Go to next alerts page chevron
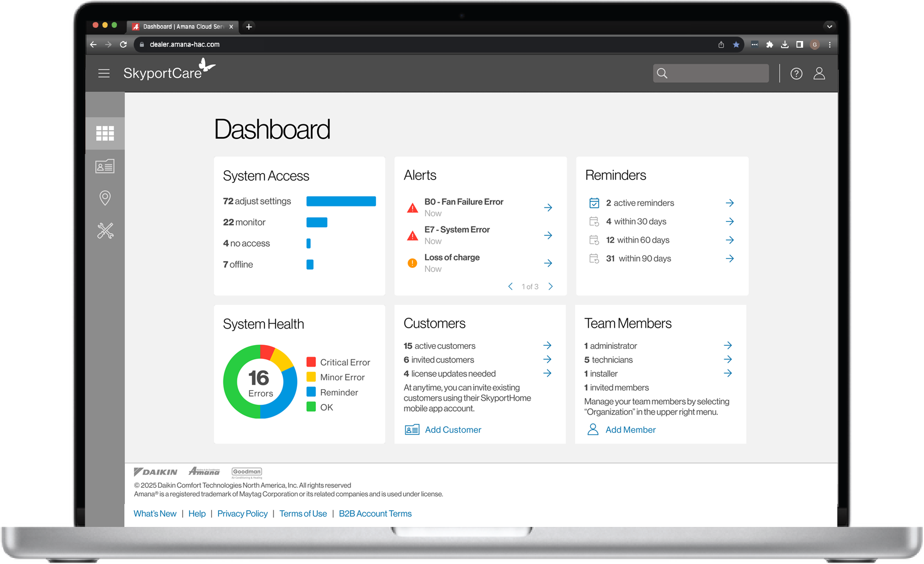The image size is (924, 564). (551, 286)
